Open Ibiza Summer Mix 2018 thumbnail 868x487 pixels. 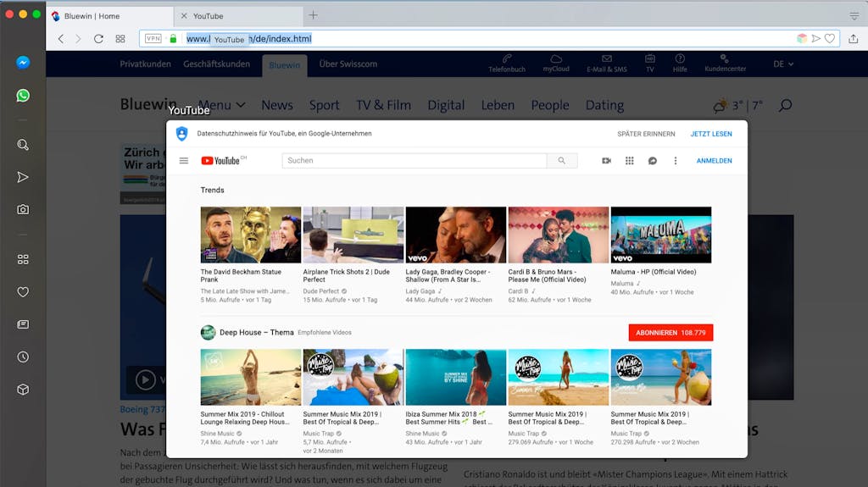pyautogui.click(x=455, y=377)
